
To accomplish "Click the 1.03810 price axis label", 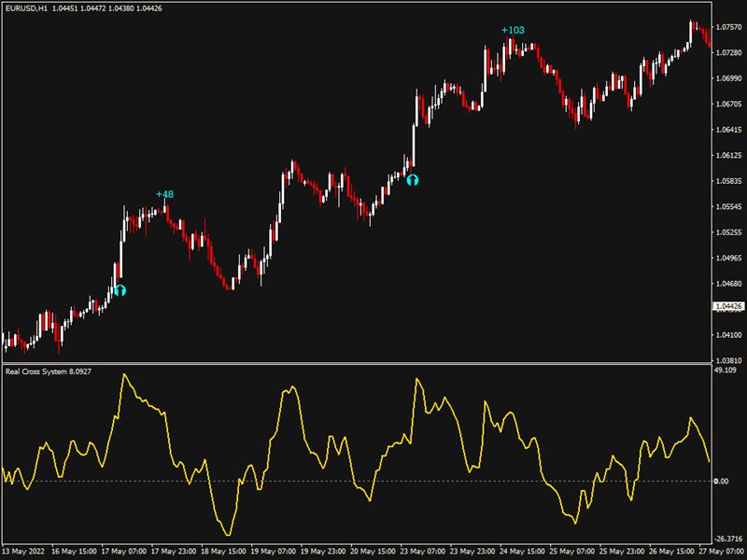I will [x=727, y=360].
